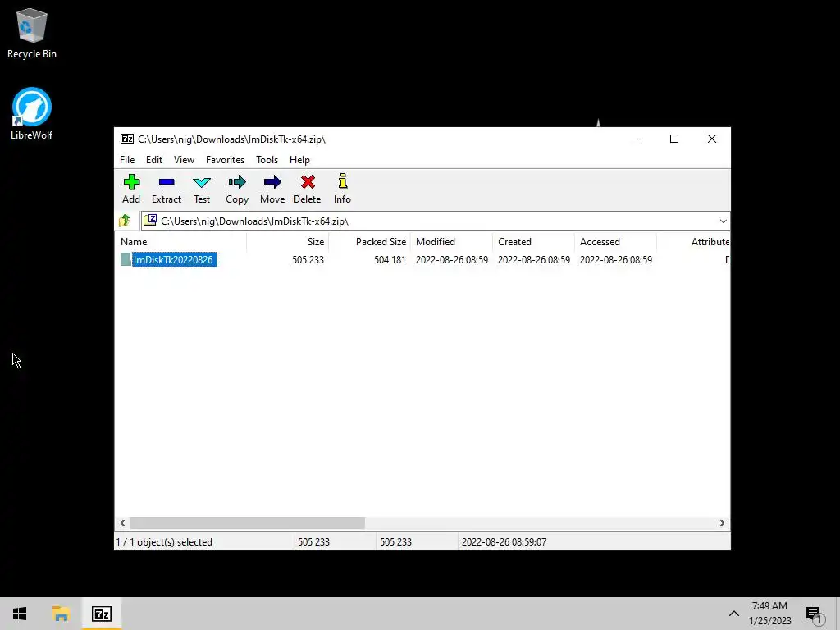Viewport: 840px width, 630px height.
Task: Open the Help menu
Action: click(299, 160)
